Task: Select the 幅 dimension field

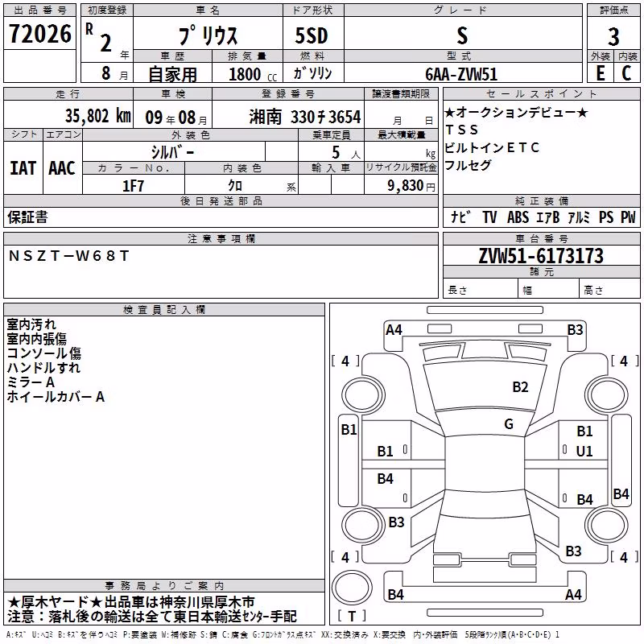Action: pyautogui.click(x=549, y=288)
